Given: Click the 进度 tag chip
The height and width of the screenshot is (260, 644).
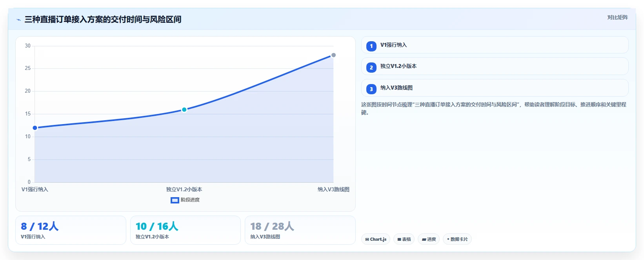Looking at the screenshot, I should coord(429,239).
